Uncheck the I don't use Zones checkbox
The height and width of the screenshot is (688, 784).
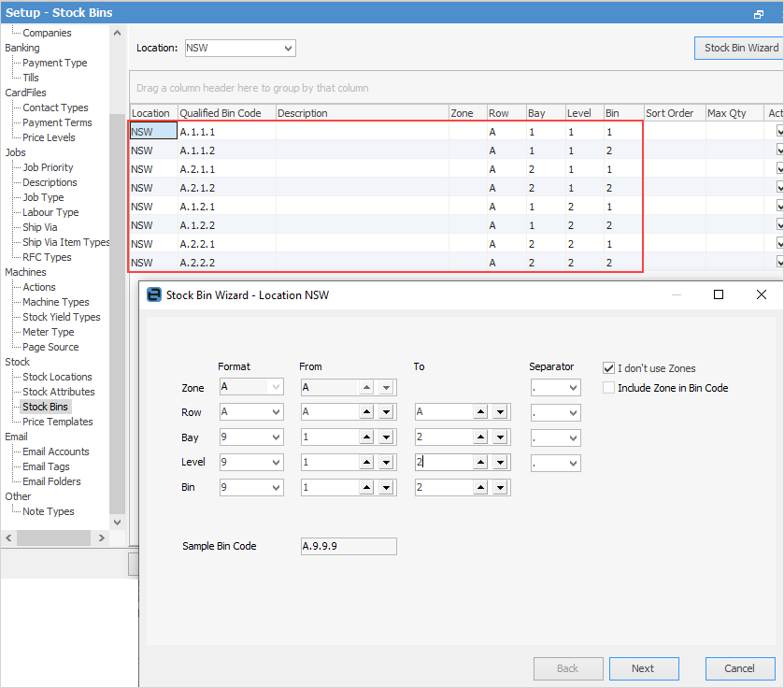[x=609, y=368]
